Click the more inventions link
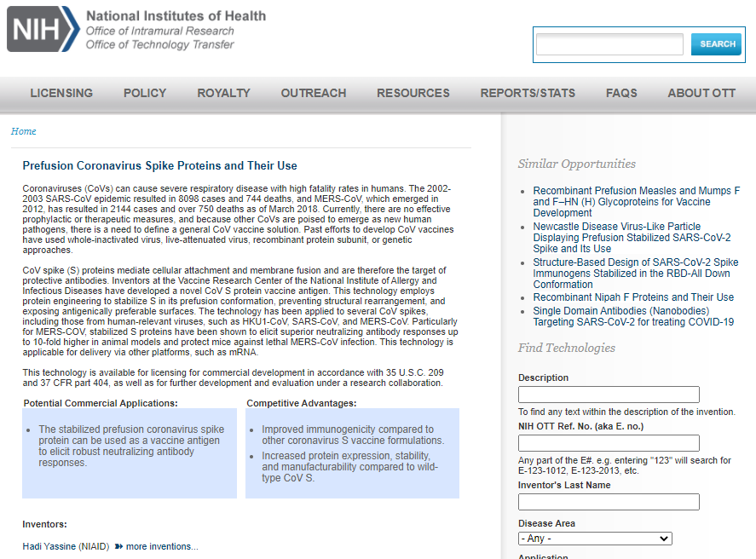Image resolution: width=756 pixels, height=559 pixels. tap(162, 546)
